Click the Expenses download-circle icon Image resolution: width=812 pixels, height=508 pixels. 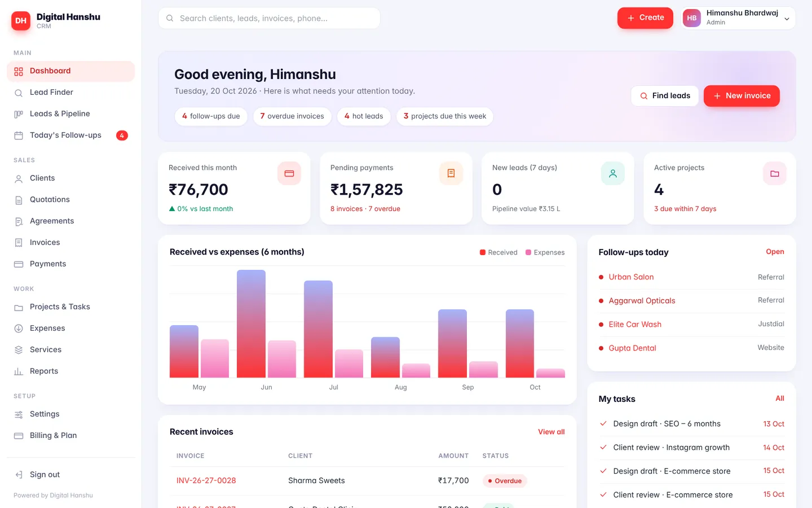pos(19,329)
